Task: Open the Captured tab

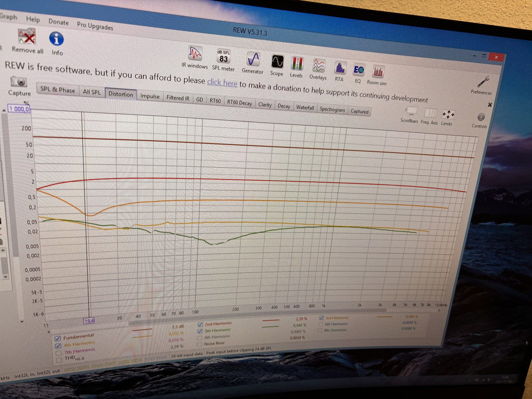Action: coord(359,112)
